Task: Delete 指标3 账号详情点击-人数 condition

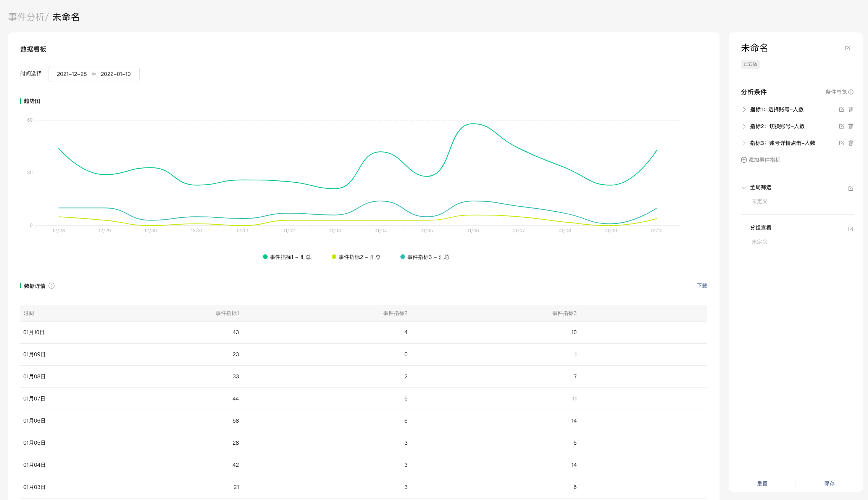Action: pyautogui.click(x=851, y=143)
